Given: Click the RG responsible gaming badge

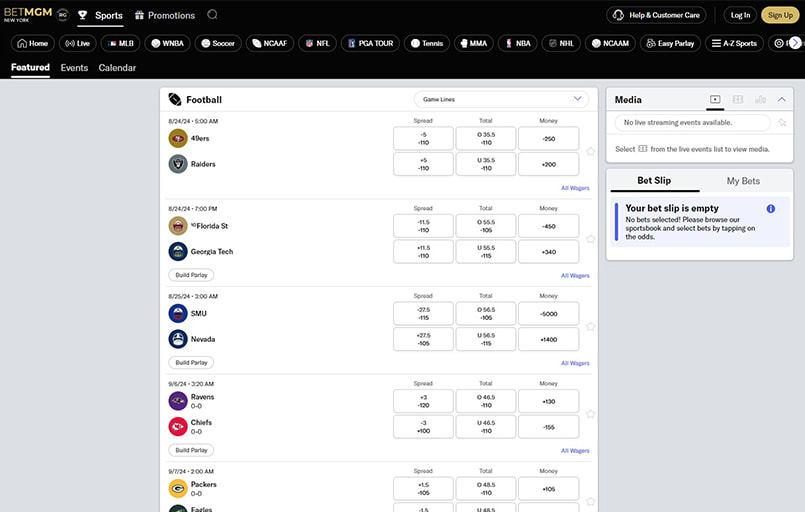Looking at the screenshot, I should pyautogui.click(x=63, y=15).
